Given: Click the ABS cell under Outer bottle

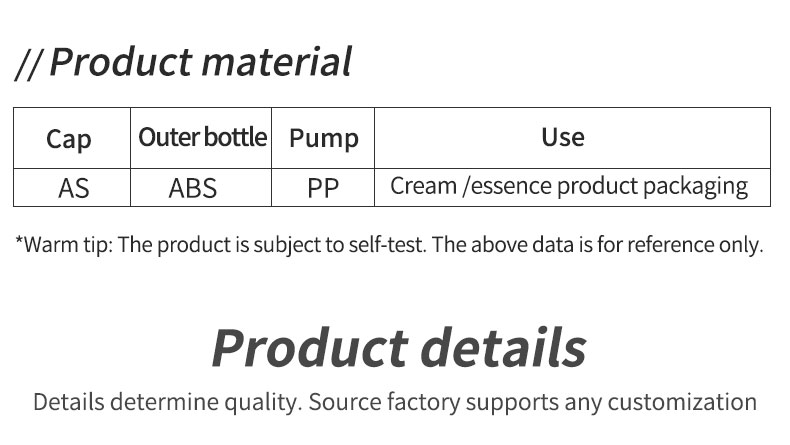Looking at the screenshot, I should click(193, 188).
